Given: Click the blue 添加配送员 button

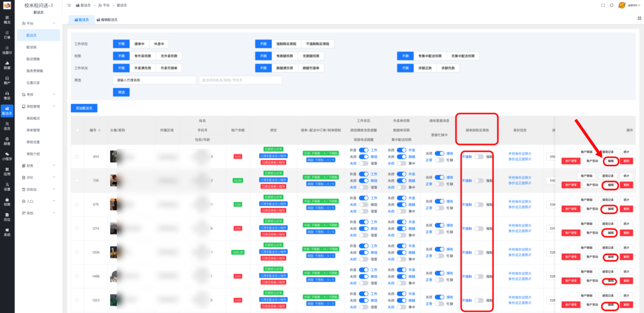Looking at the screenshot, I should tap(84, 108).
